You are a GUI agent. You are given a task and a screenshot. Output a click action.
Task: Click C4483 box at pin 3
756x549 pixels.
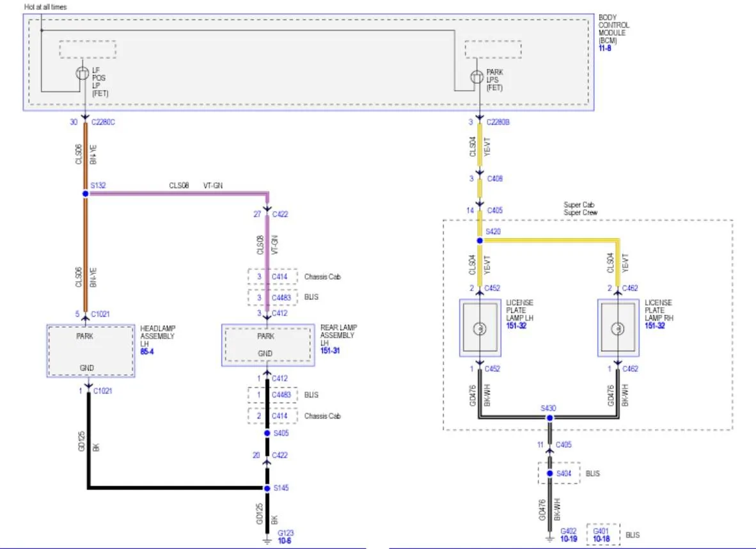click(x=272, y=297)
